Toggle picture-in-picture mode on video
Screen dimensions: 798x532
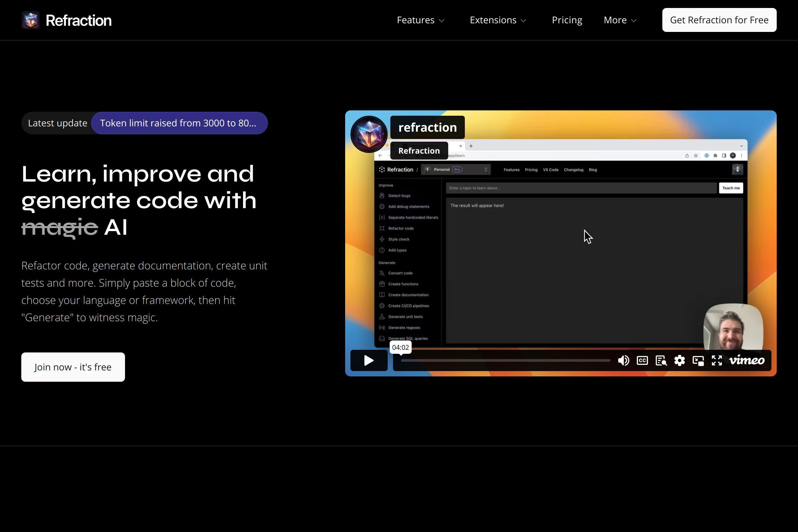(x=698, y=360)
